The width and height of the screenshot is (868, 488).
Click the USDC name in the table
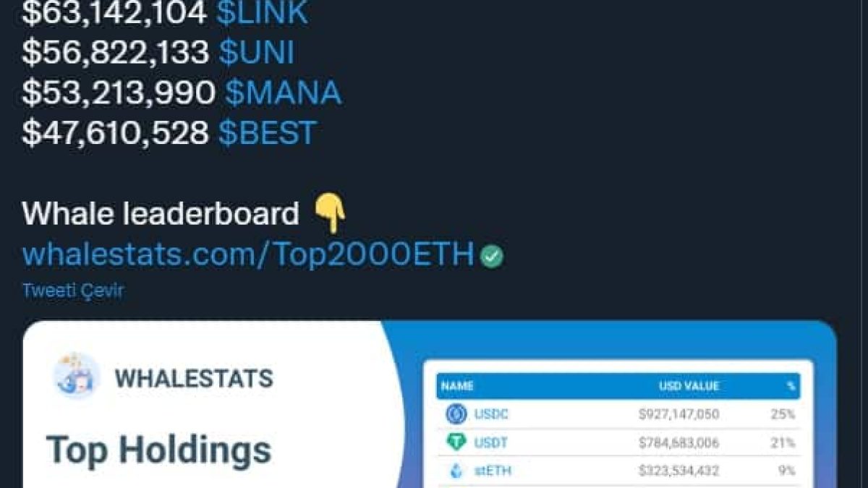(491, 414)
